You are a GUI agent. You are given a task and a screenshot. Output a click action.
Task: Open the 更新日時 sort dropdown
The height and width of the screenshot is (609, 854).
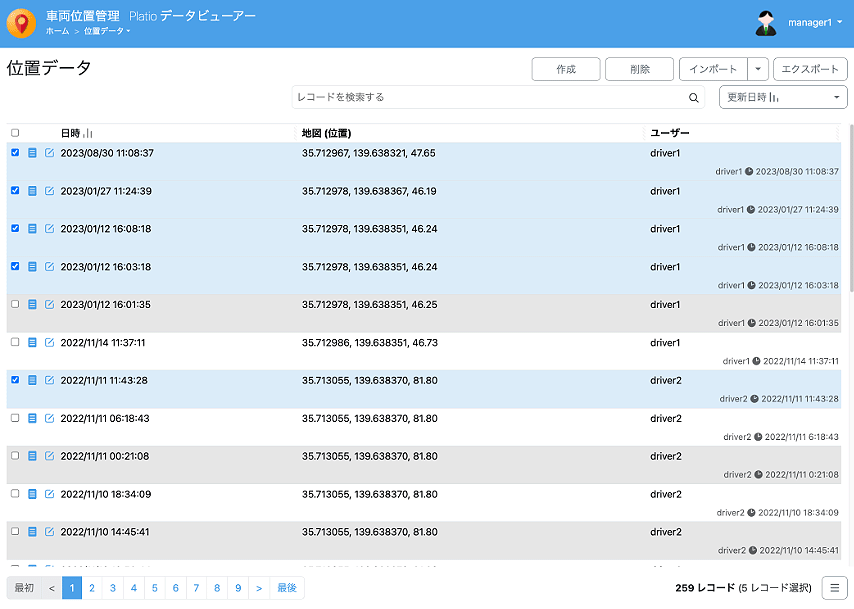point(783,97)
